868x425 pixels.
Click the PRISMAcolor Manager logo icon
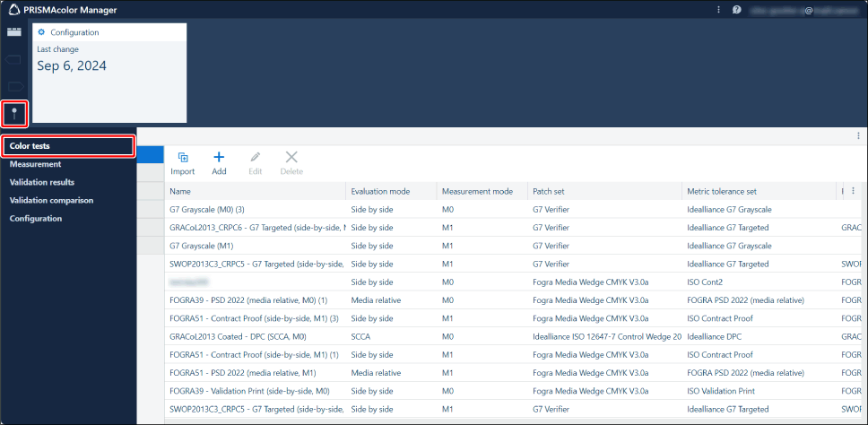coord(14,10)
